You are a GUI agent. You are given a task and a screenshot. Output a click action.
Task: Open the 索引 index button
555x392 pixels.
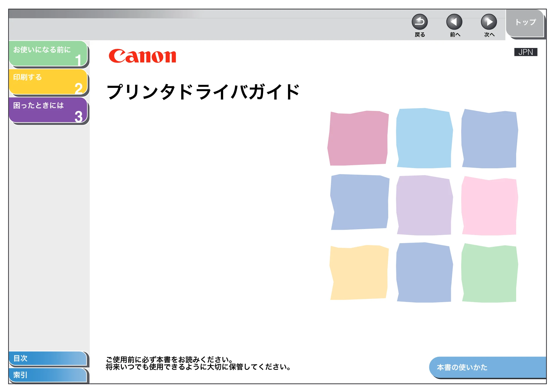click(48, 375)
